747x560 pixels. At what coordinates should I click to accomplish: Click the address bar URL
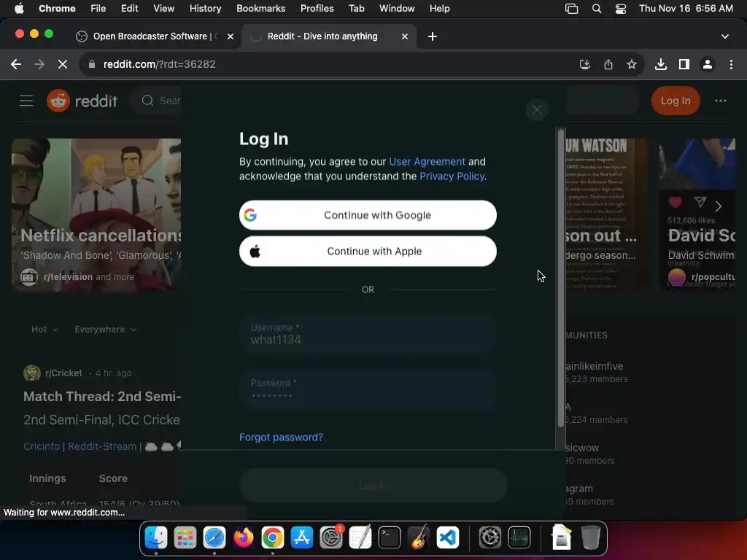click(x=159, y=64)
